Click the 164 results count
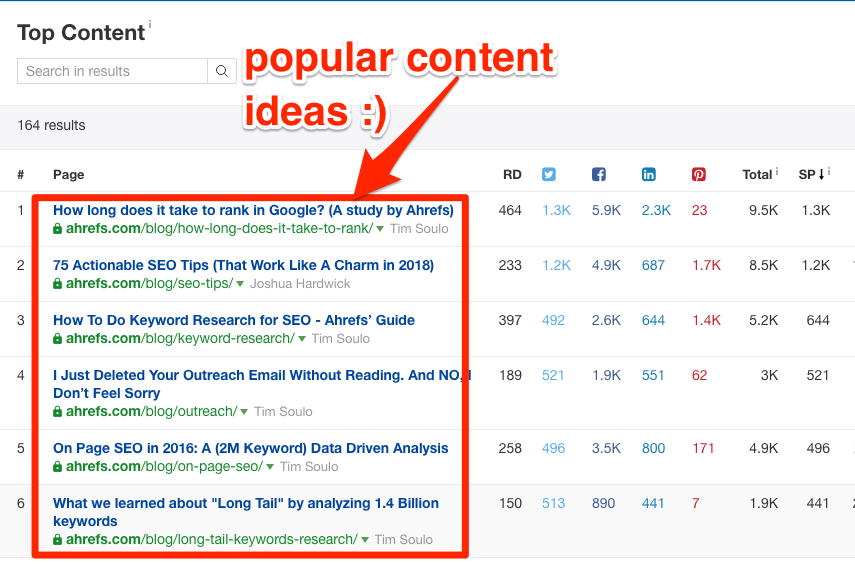 coord(51,125)
